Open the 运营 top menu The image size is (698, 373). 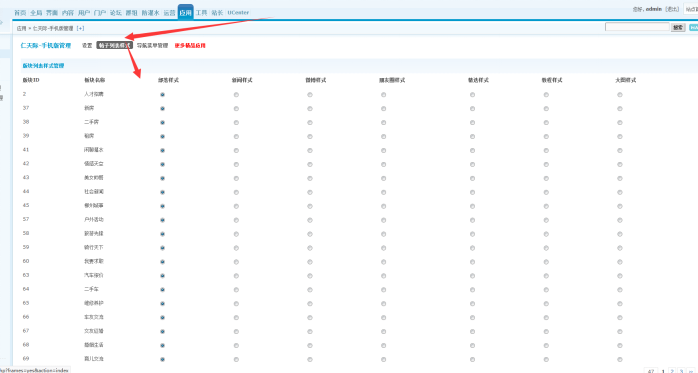pos(170,13)
